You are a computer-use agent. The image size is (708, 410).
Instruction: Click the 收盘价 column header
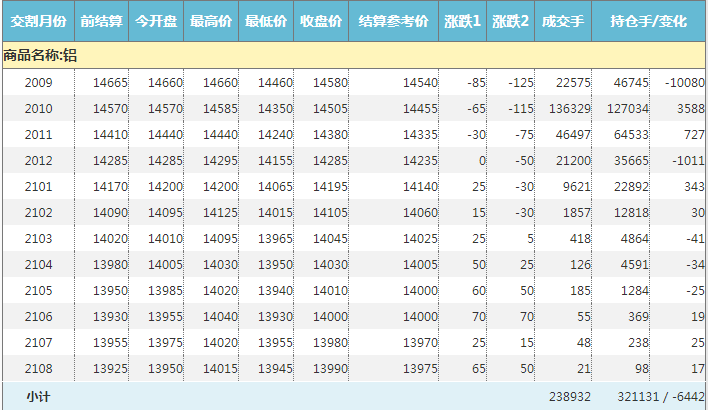pos(321,21)
